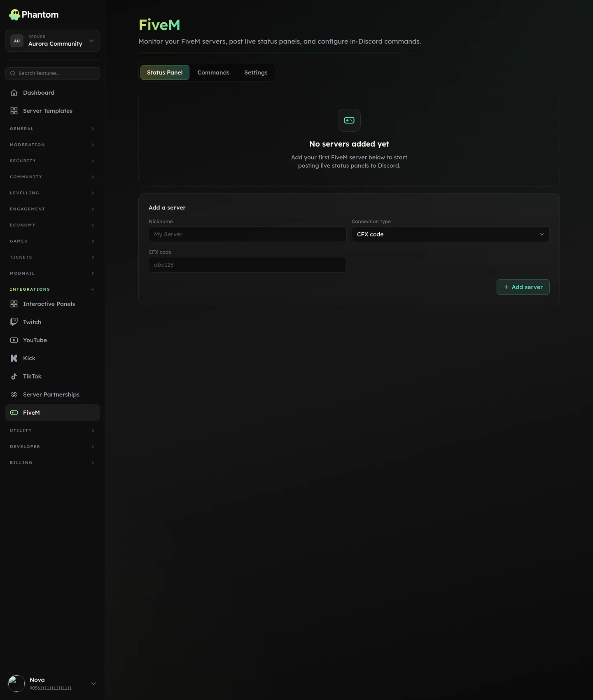Click the Phantom ghost logo icon
Image resolution: width=593 pixels, height=700 pixels.
(x=14, y=15)
